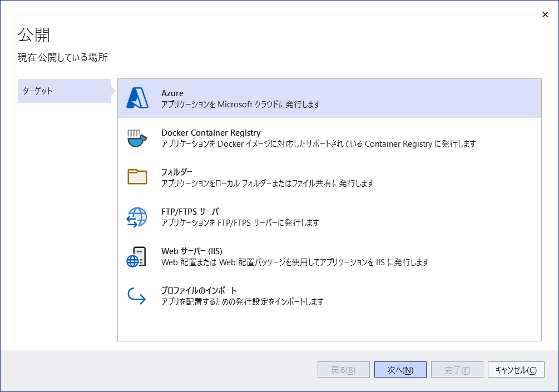Click the 戻る(B) button

[343, 370]
